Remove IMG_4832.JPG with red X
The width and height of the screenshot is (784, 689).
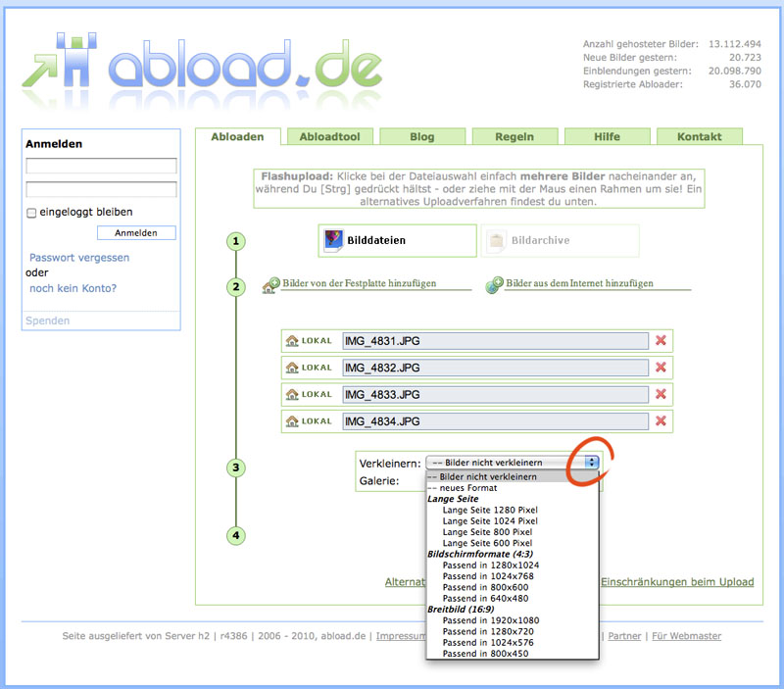click(x=661, y=368)
